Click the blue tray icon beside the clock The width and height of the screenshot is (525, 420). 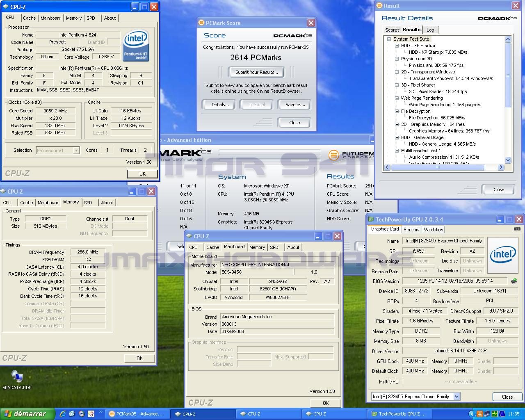(502, 414)
